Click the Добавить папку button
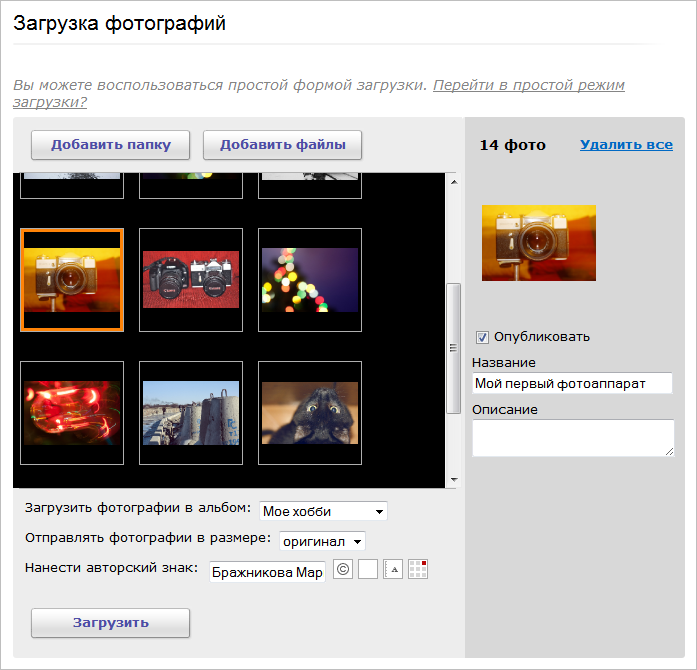Image resolution: width=697 pixels, height=670 pixels. (111, 145)
